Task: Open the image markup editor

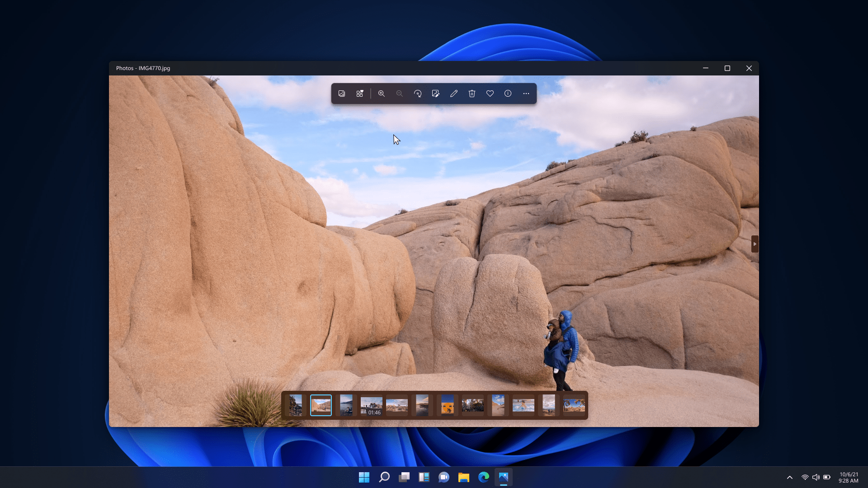Action: pyautogui.click(x=436, y=94)
